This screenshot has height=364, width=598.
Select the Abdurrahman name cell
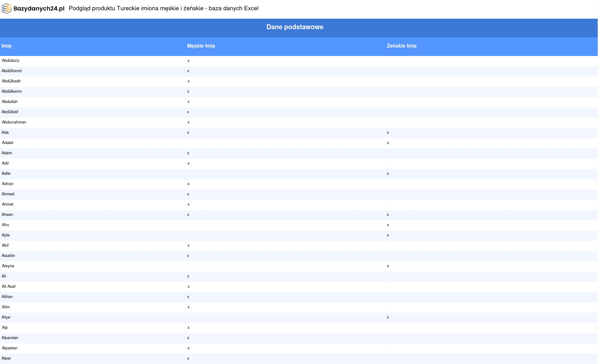tap(14, 122)
